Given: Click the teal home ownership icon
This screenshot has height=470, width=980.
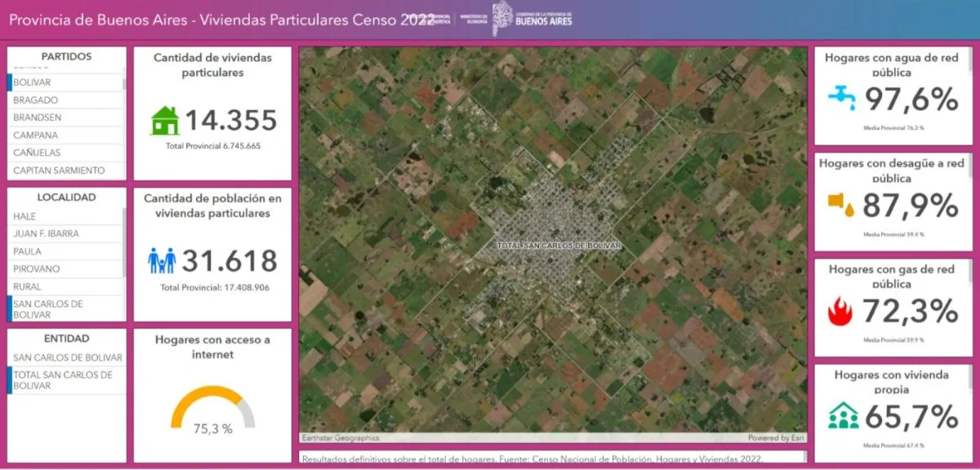Looking at the screenshot, I should coord(843,415).
